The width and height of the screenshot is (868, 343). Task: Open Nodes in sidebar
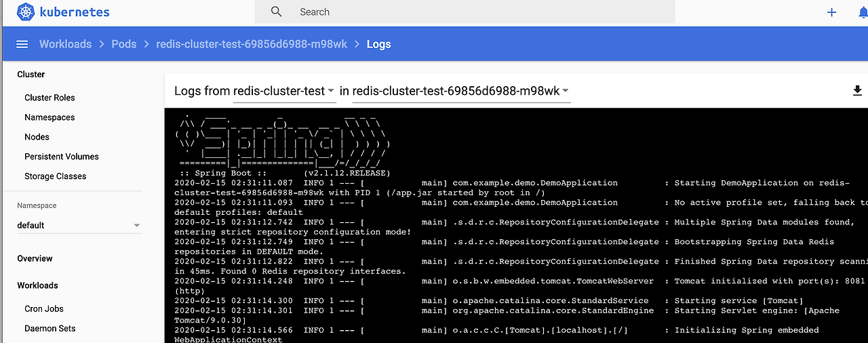tap(37, 137)
